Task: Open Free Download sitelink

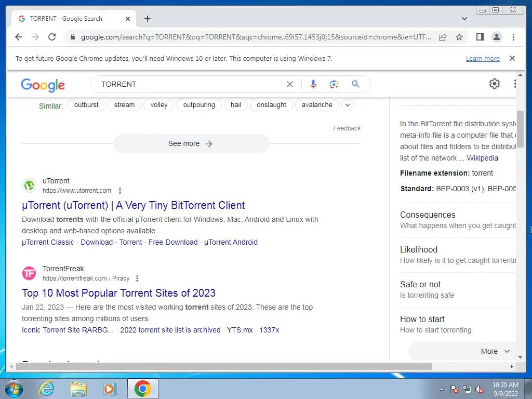Action: 173,242
